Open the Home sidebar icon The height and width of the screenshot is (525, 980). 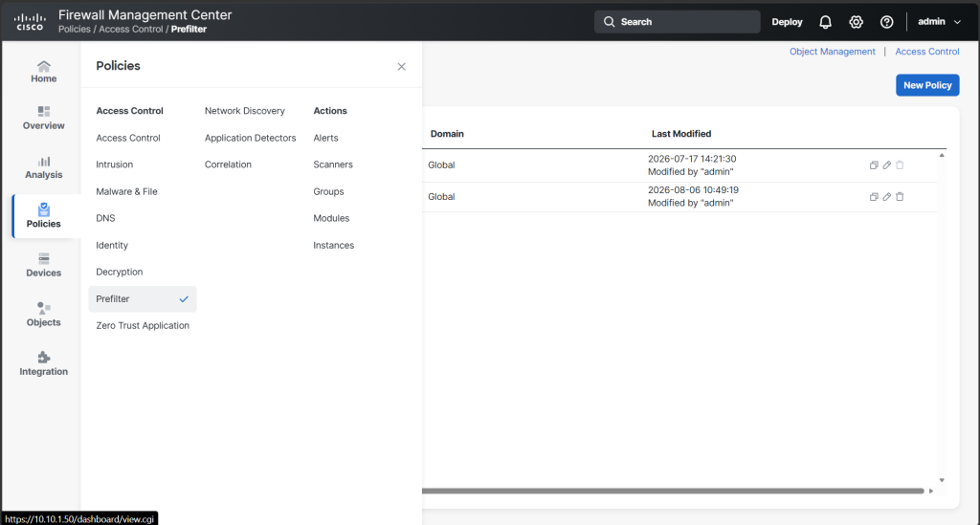(43, 72)
